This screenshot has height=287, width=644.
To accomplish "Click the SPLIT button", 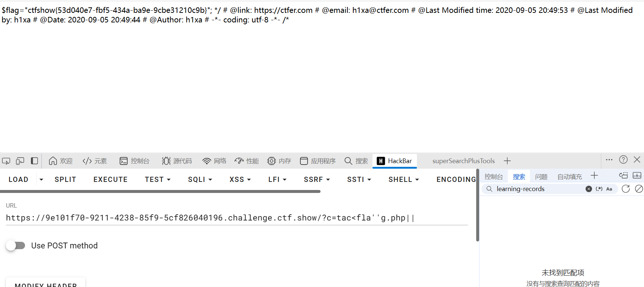I will (65, 179).
